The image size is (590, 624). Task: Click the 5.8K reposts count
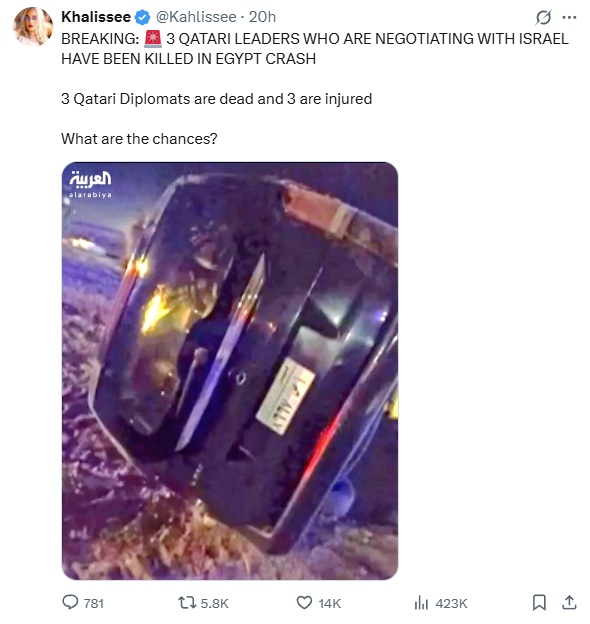click(x=214, y=603)
